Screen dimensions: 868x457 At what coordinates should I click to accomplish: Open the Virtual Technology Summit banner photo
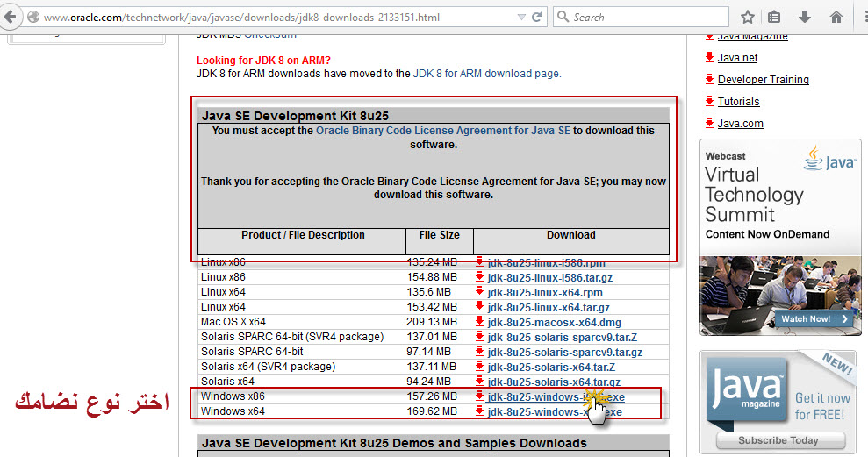point(780,295)
